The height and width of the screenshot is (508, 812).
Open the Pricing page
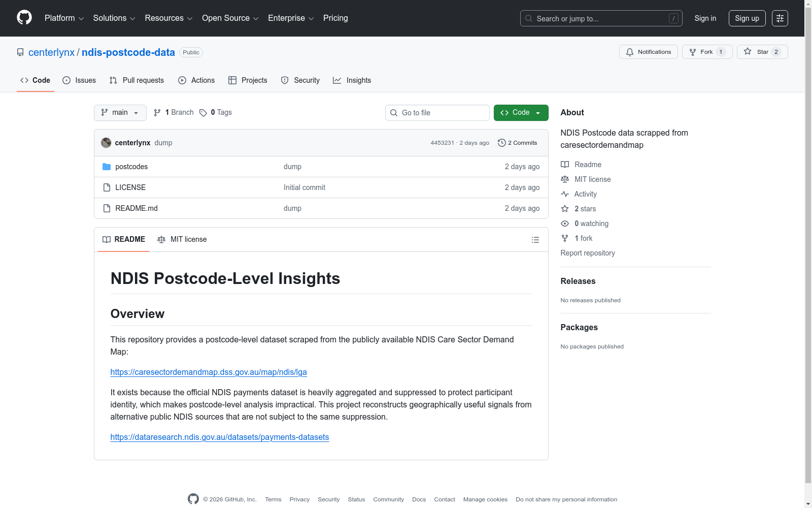pos(335,18)
